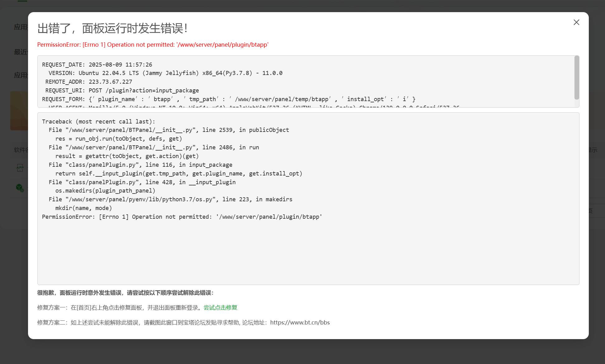The width and height of the screenshot is (605, 364).
Task: Click the line 2539 publicObject traceback entry
Action: [169, 130]
